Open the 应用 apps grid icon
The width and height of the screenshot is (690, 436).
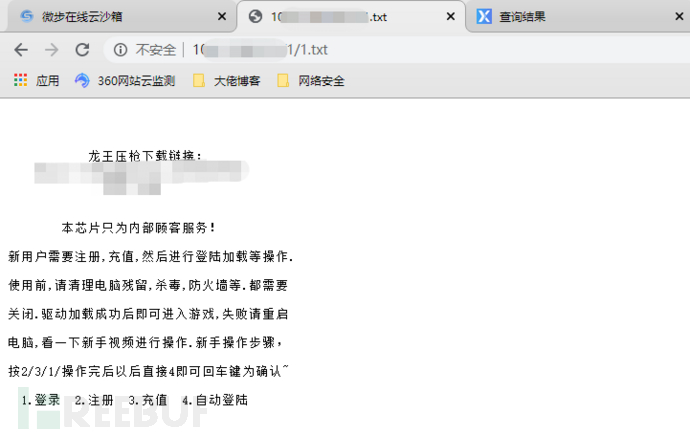(20, 80)
